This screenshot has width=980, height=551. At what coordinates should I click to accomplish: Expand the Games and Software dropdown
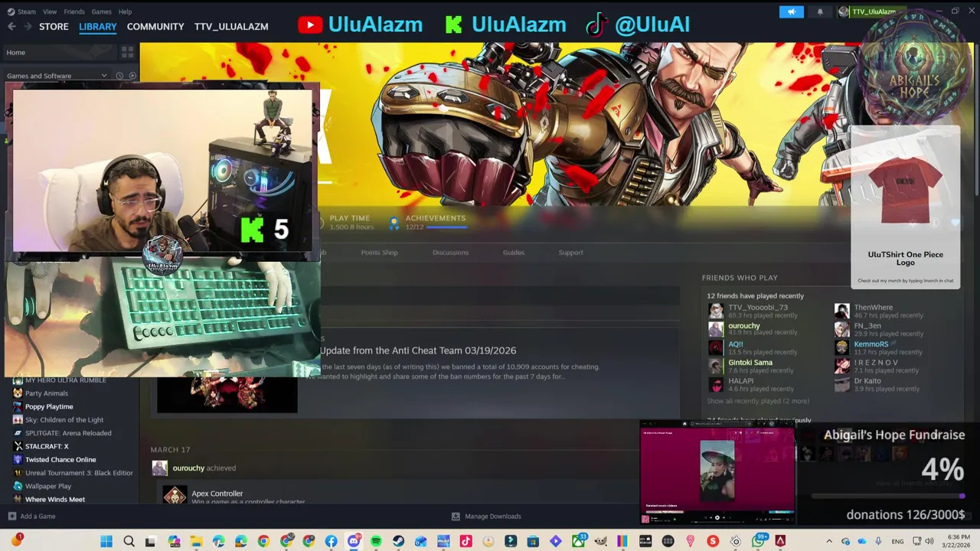pos(57,76)
